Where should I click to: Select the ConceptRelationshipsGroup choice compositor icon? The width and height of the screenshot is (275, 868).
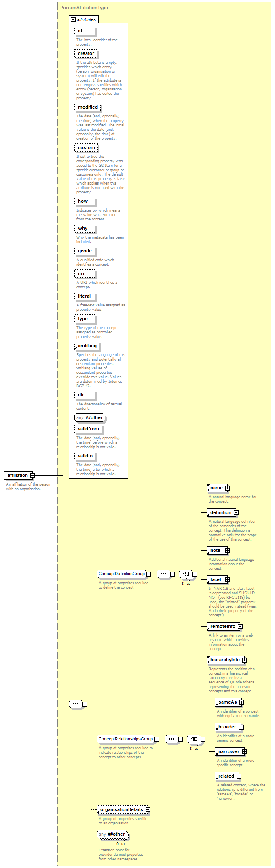click(194, 739)
